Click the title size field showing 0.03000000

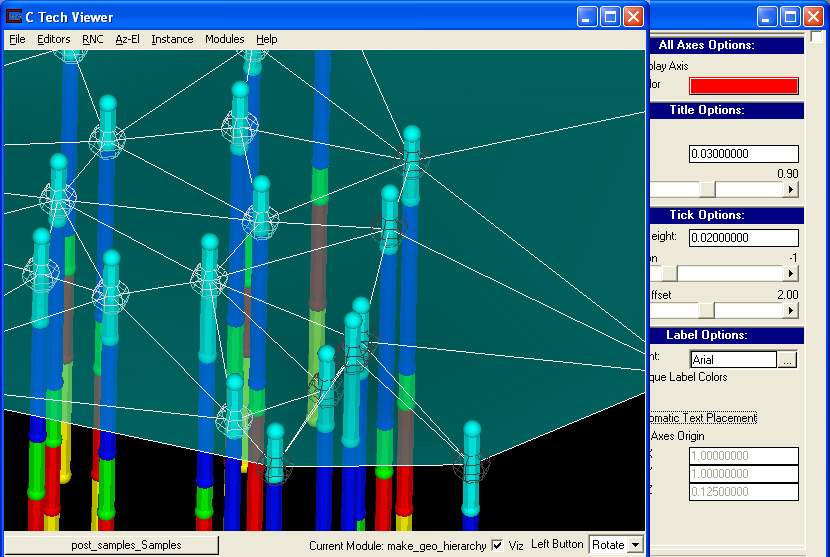[743, 154]
